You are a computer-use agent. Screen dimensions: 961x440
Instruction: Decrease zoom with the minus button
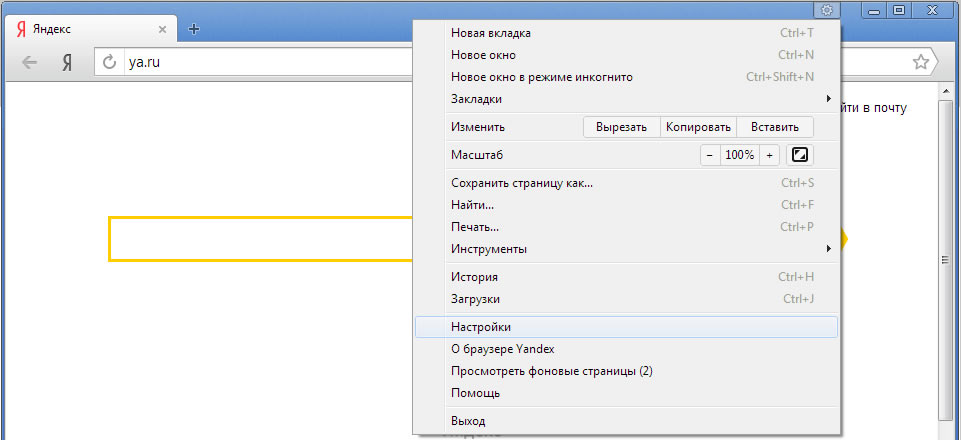click(710, 155)
